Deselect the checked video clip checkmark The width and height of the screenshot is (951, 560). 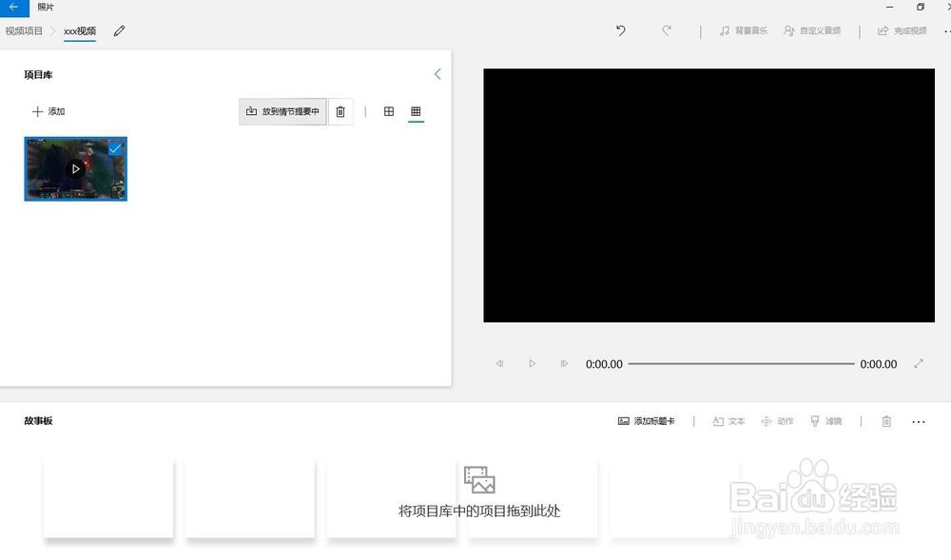[x=116, y=148]
